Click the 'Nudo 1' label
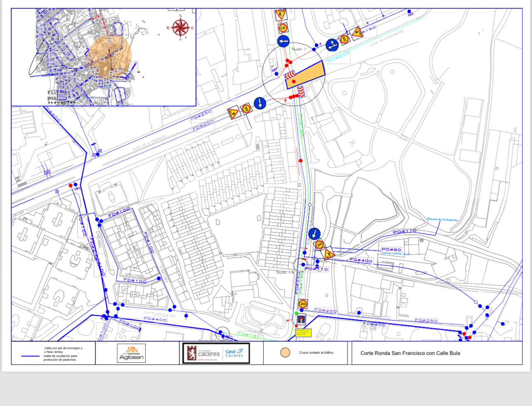Screen dimensions: 532x406 point(299,49)
